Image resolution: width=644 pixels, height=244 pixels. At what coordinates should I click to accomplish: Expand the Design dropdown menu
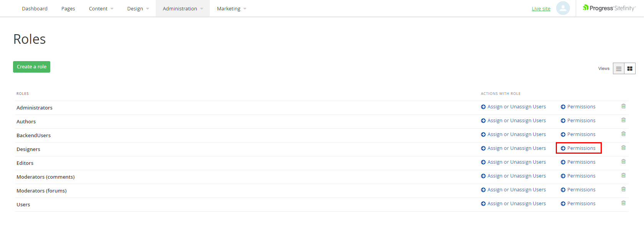point(138,8)
